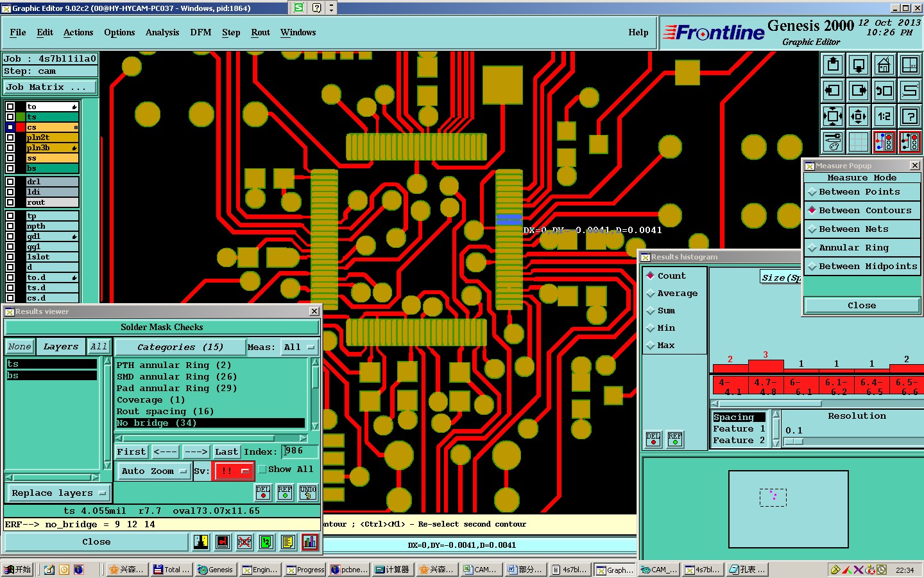Go to next result with ---> button
Image resolution: width=924 pixels, height=578 pixels.
(196, 452)
